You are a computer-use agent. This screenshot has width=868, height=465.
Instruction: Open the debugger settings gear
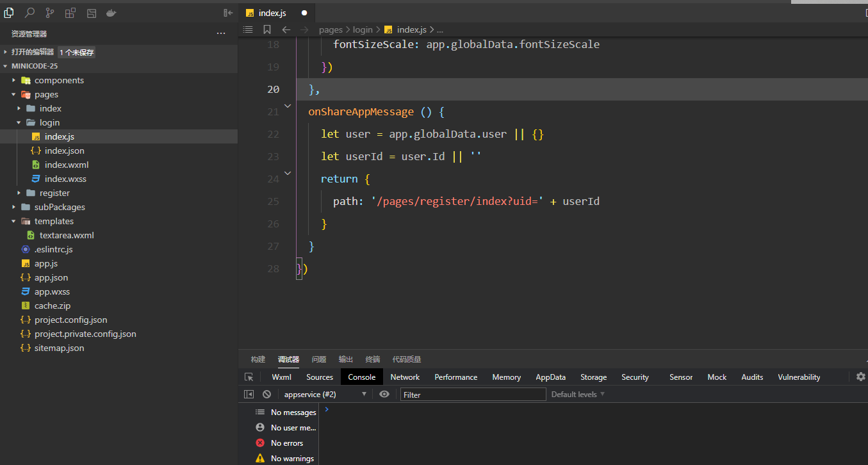(861, 377)
